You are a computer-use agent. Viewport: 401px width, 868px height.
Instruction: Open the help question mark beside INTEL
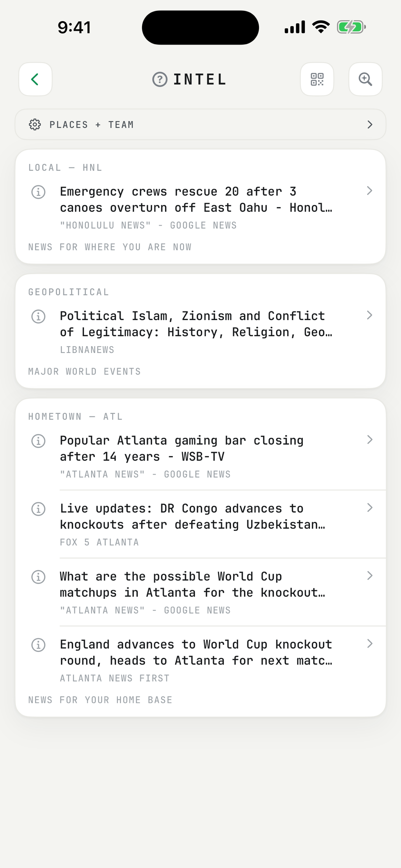[x=160, y=79]
